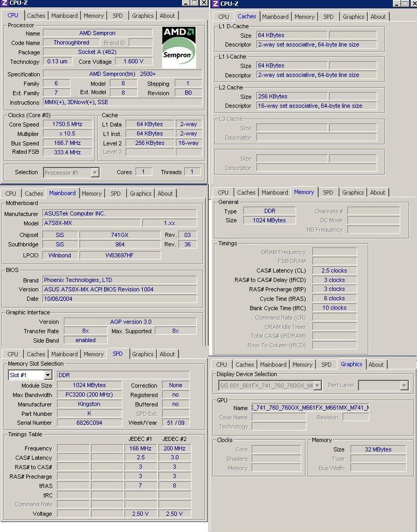Screen dimensions: 417x532
Task: Open the SPD tab above the Motherboard group
Action: (115, 194)
